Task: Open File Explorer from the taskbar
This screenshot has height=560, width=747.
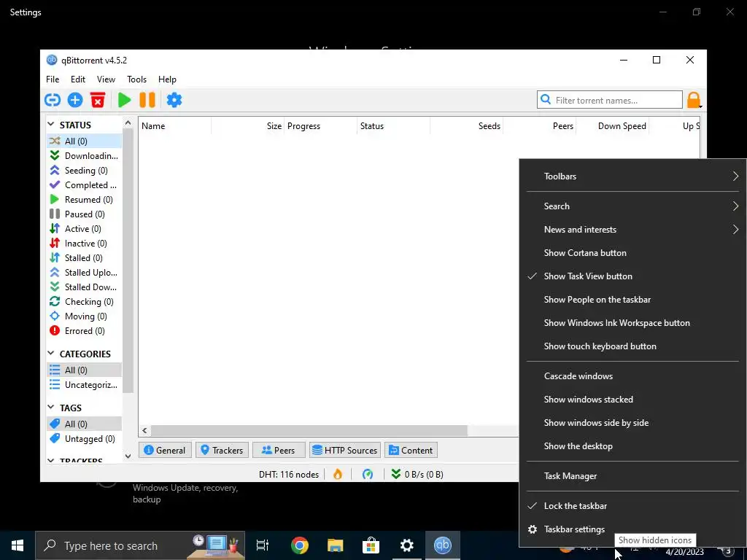Action: [x=336, y=545]
